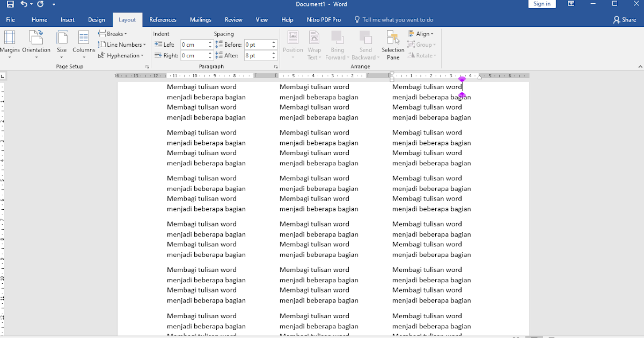
Task: Open Page Setup dialog launcher
Action: pos(147,67)
